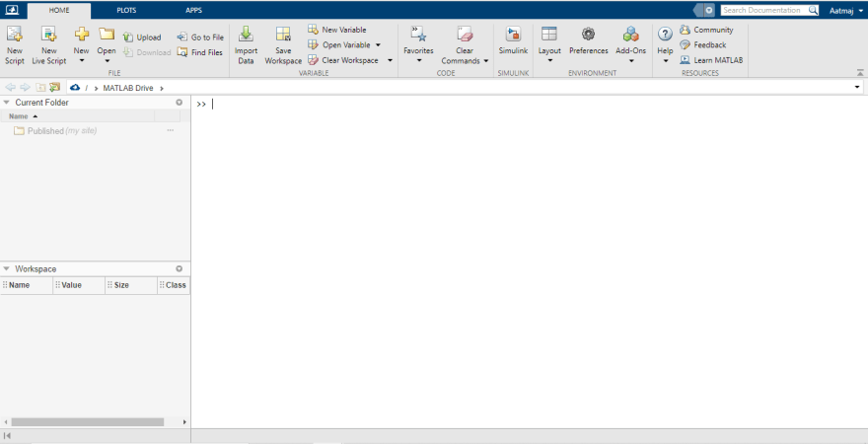Image resolution: width=868 pixels, height=444 pixels.
Task: Click the notifications icon beside search
Action: pyautogui.click(x=708, y=10)
